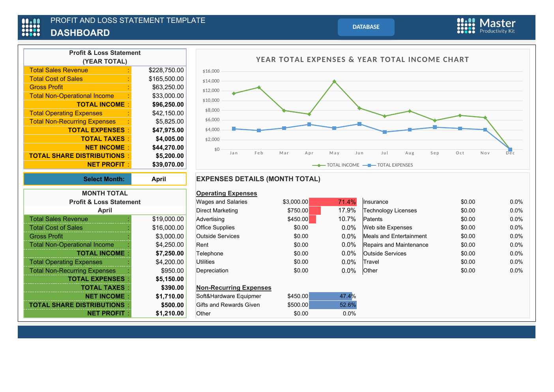Screen dimensions: 554x392
Task: Click the dotted logo icon beside DASHBOARD title
Action: [x=31, y=27]
